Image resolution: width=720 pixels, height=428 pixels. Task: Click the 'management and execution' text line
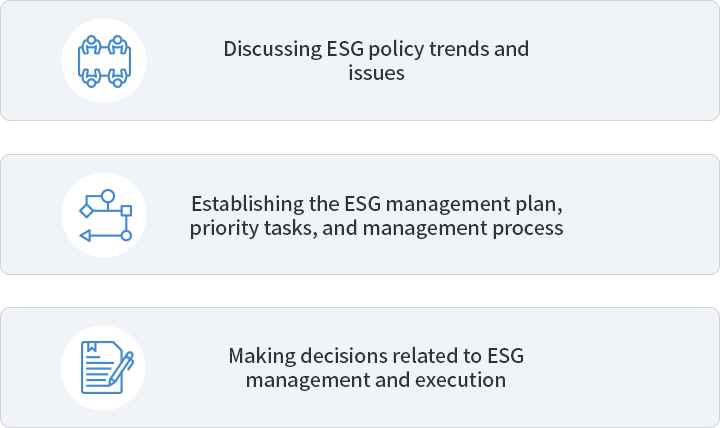376,381
